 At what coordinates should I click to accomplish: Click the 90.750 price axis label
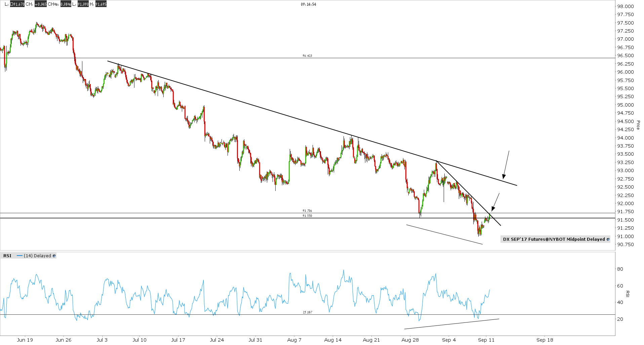click(x=625, y=245)
